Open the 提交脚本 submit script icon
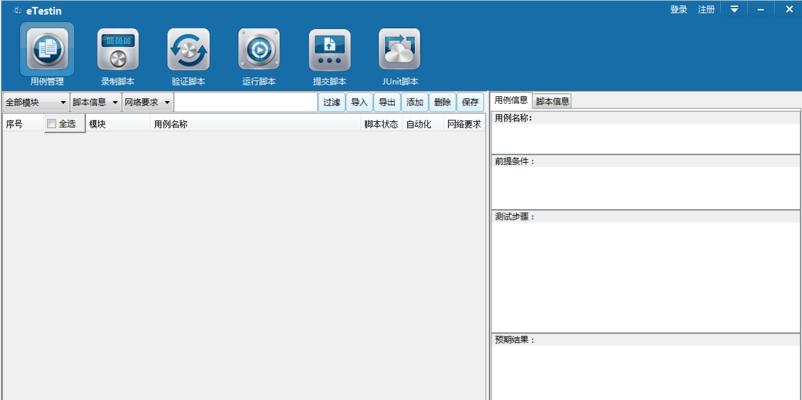Image resolution: width=802 pixels, height=400 pixels. (329, 50)
